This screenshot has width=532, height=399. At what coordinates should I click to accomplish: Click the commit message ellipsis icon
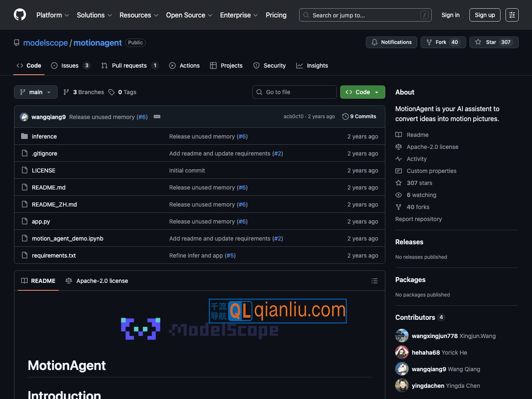click(x=157, y=117)
